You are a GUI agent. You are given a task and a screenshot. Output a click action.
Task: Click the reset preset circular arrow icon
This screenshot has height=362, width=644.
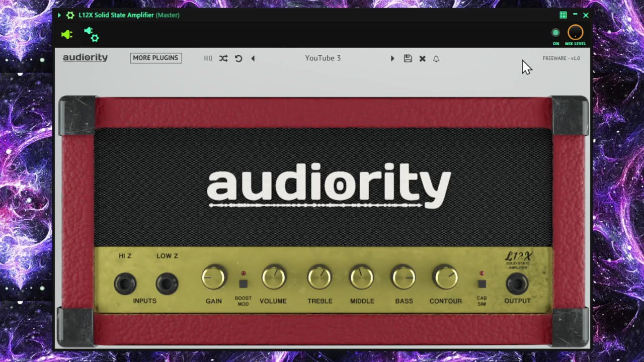238,58
